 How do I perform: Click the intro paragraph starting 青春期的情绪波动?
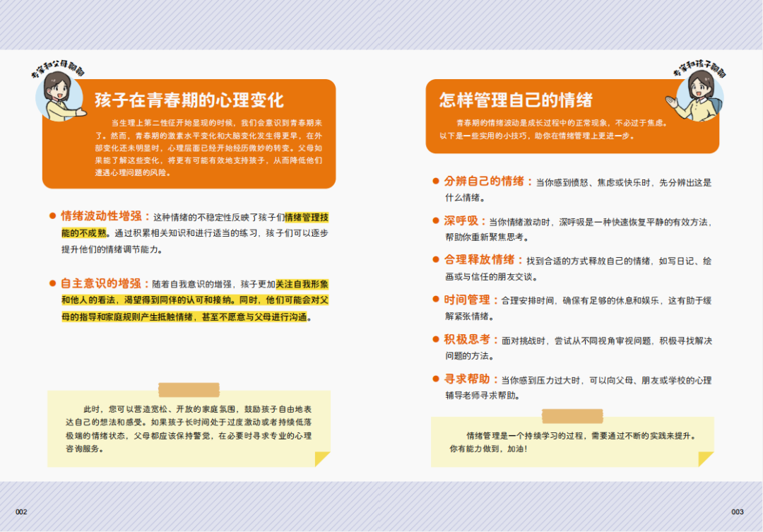(x=553, y=129)
